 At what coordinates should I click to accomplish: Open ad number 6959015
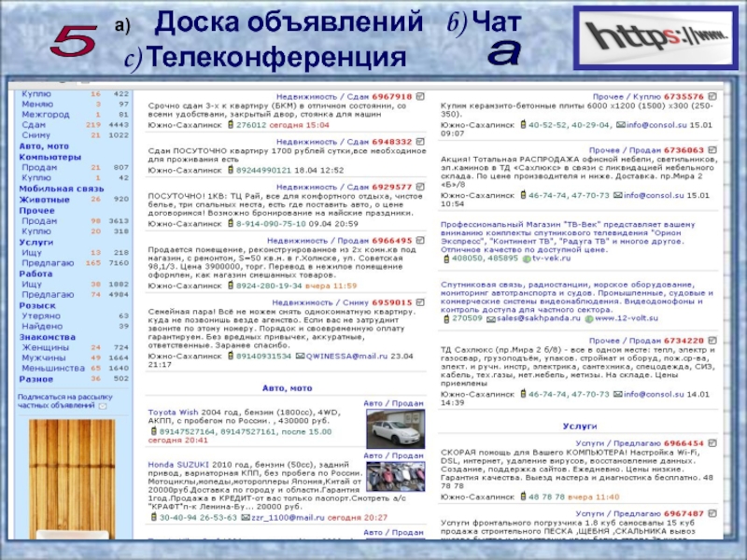[391, 302]
